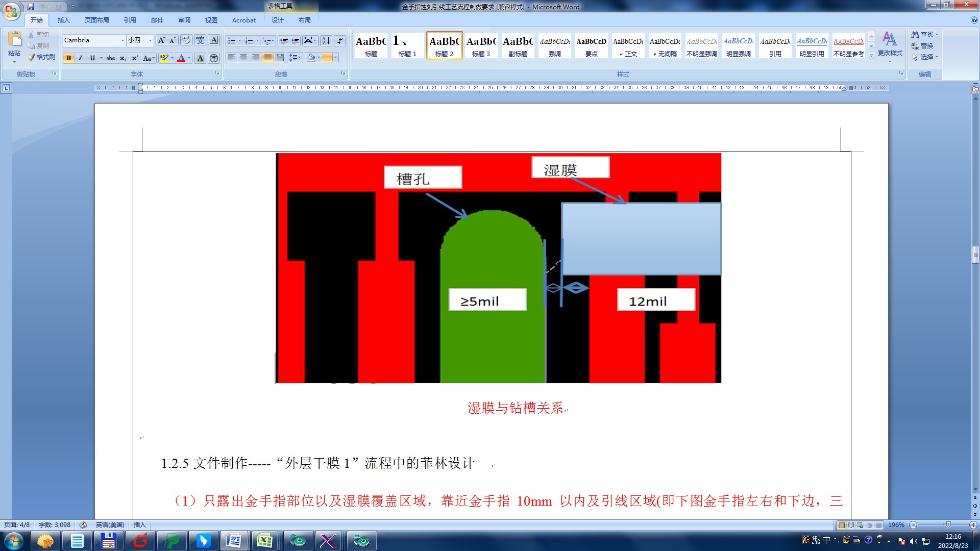This screenshot has height=551, width=980.
Task: Toggle strikethrough text formatting
Action: click(x=110, y=58)
